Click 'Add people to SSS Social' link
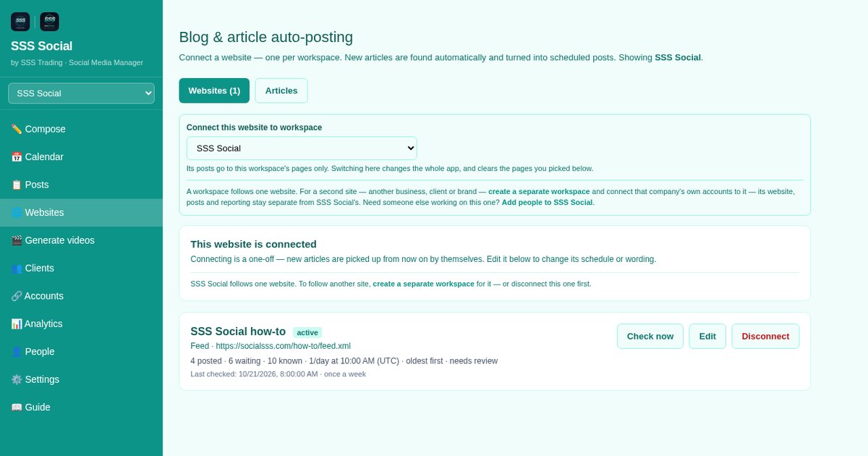This screenshot has width=868, height=456. (x=548, y=203)
